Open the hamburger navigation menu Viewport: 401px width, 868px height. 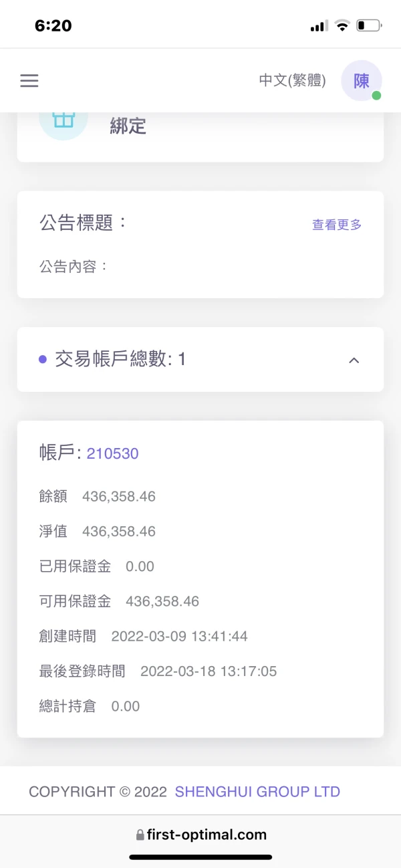[x=29, y=81]
